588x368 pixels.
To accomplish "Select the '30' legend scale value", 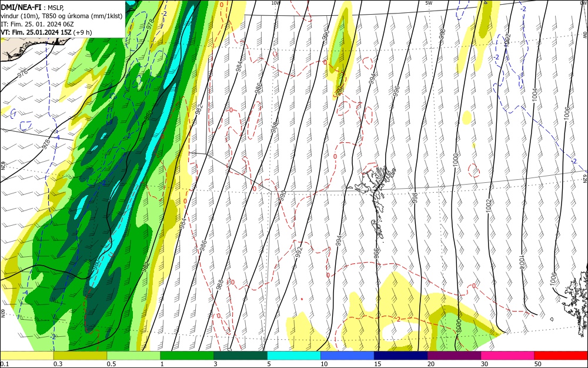I will click(485, 364).
